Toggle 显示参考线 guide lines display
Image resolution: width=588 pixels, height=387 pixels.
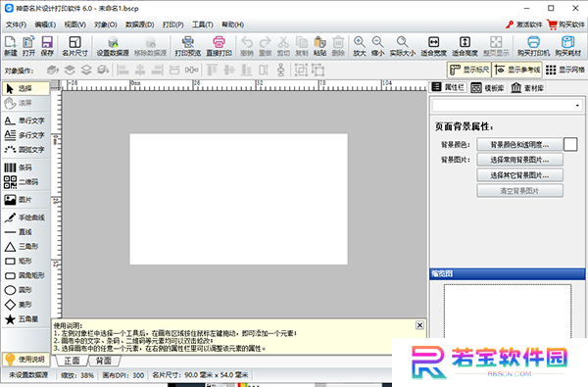[517, 70]
